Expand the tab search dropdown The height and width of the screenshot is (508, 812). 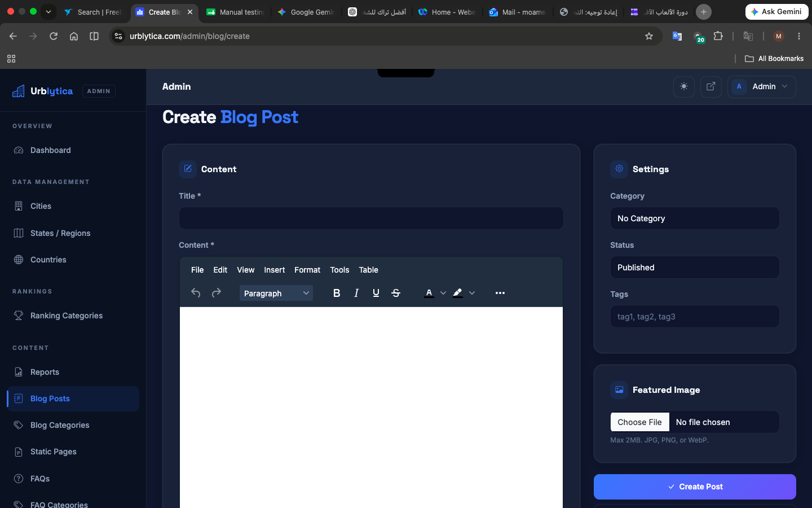tap(48, 11)
